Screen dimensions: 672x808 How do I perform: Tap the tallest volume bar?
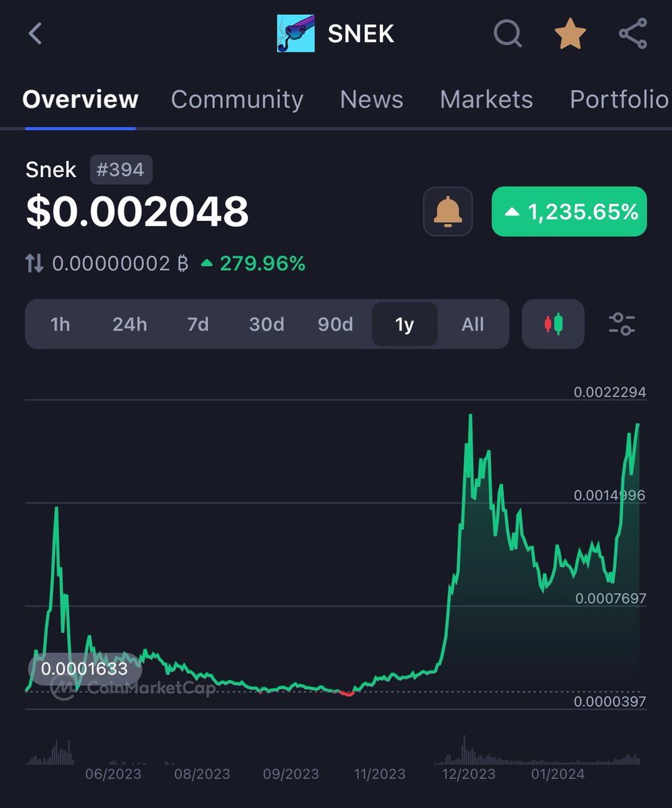463,749
